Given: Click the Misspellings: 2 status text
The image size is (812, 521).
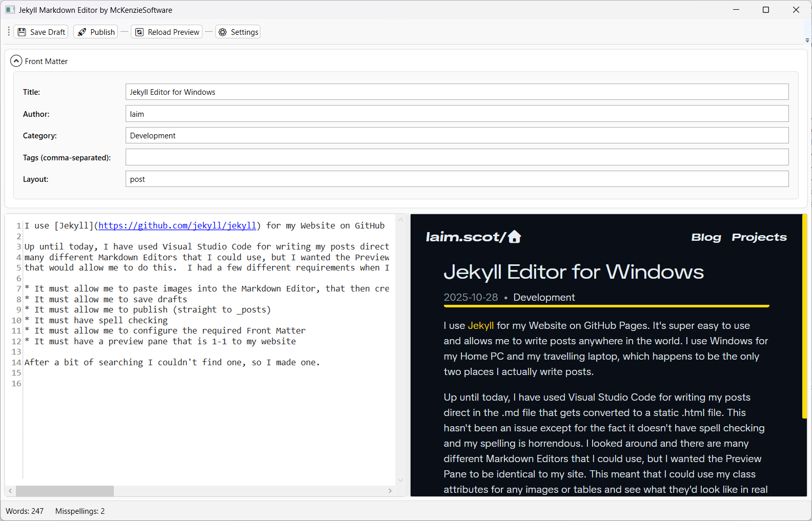Looking at the screenshot, I should pos(80,511).
